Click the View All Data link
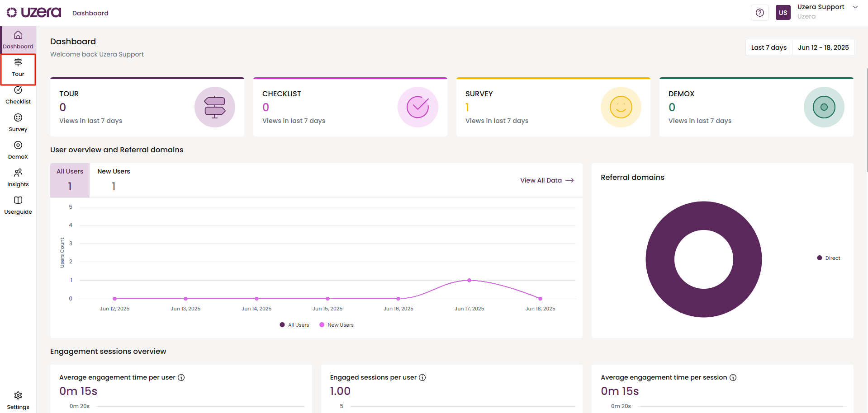 click(x=546, y=180)
